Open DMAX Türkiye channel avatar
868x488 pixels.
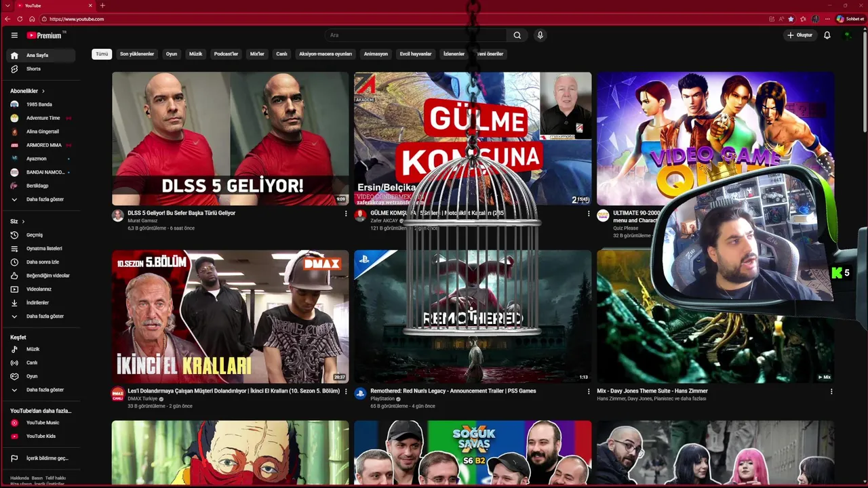pyautogui.click(x=118, y=393)
